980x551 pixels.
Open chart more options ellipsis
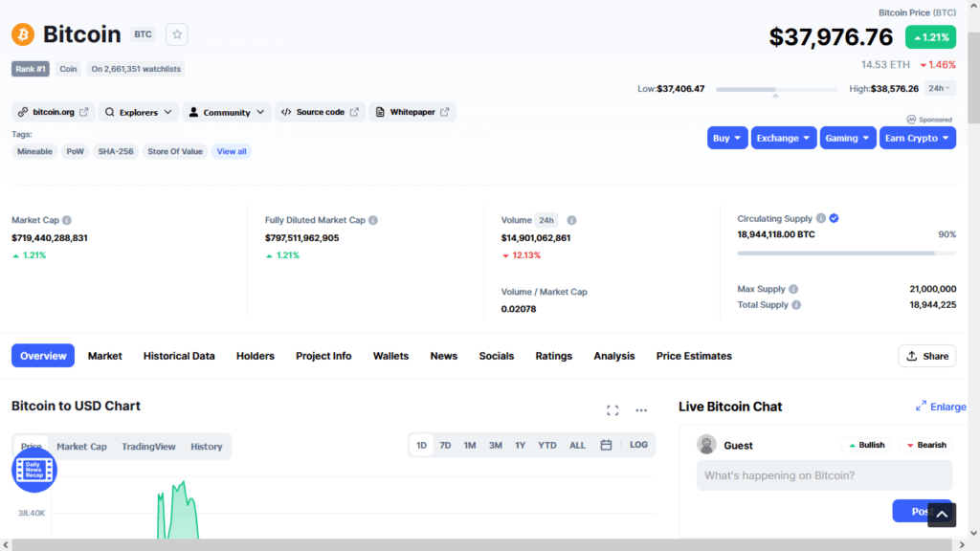click(x=641, y=410)
